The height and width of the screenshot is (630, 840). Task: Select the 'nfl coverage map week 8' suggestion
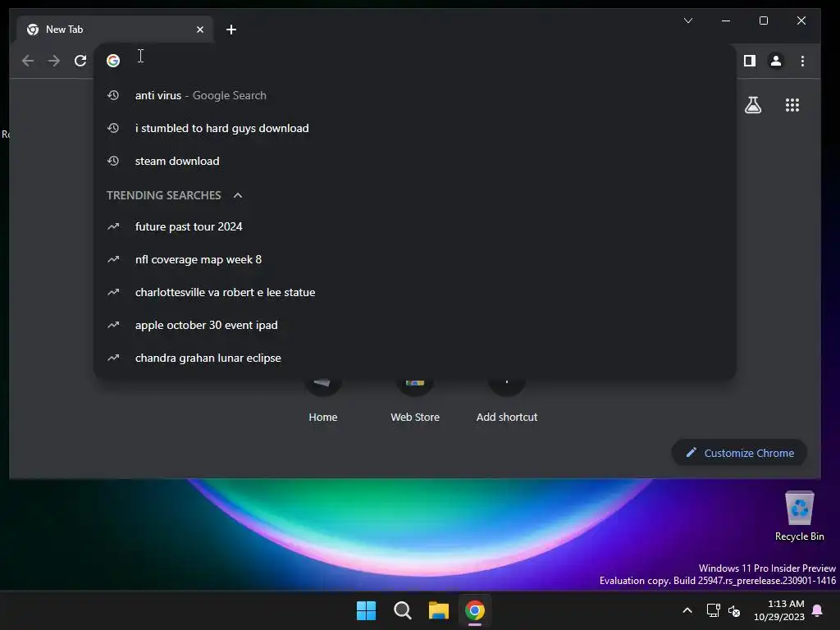click(x=414, y=259)
